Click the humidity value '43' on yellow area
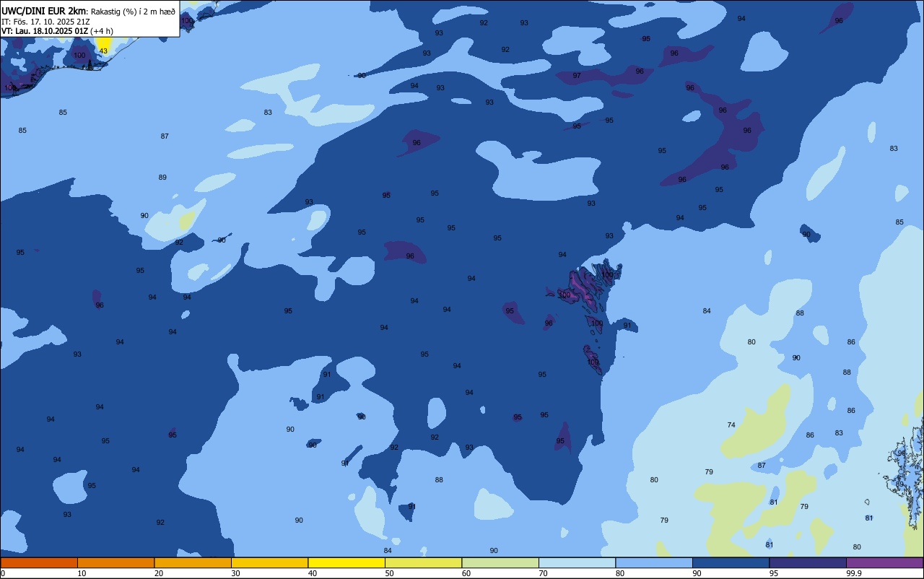Image resolution: width=924 pixels, height=579 pixels. (103, 51)
